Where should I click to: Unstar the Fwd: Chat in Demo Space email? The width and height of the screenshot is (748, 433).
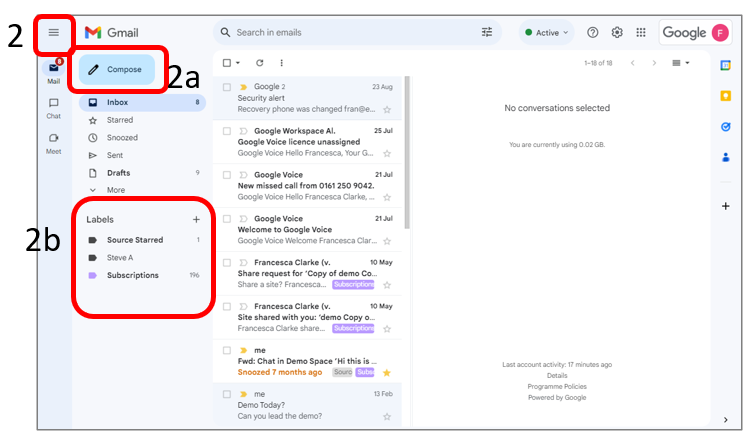[387, 373]
